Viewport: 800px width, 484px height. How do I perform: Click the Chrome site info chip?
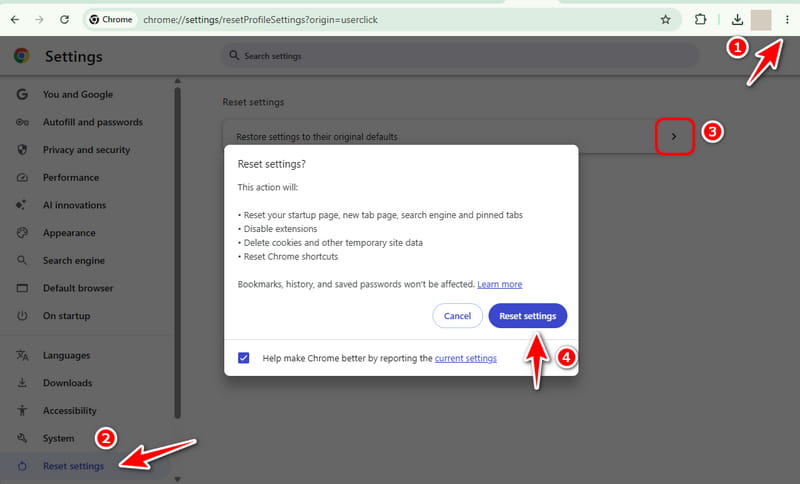tap(111, 19)
